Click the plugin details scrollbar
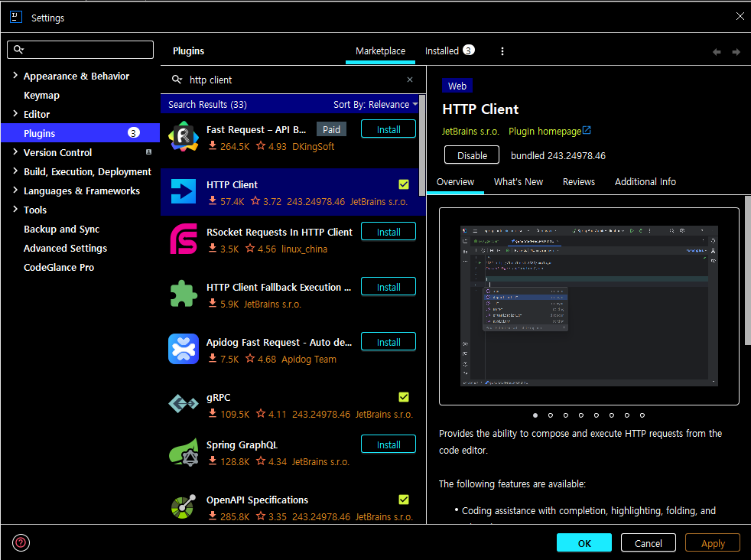Screen dimensions: 751x560 (x=748, y=270)
